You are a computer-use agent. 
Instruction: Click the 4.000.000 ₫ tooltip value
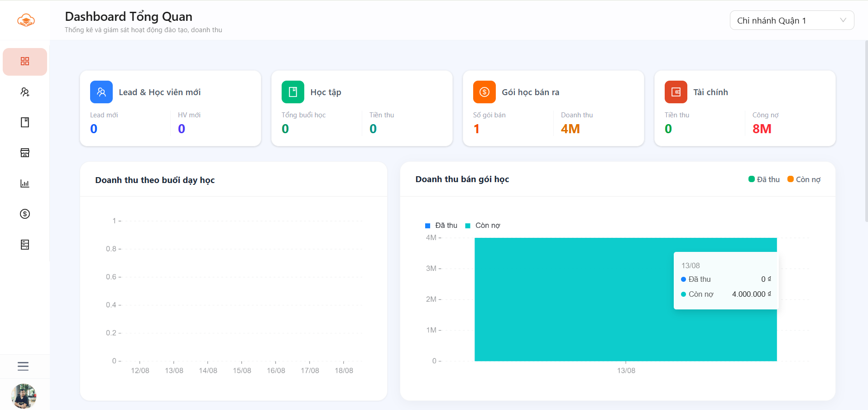pyautogui.click(x=752, y=294)
